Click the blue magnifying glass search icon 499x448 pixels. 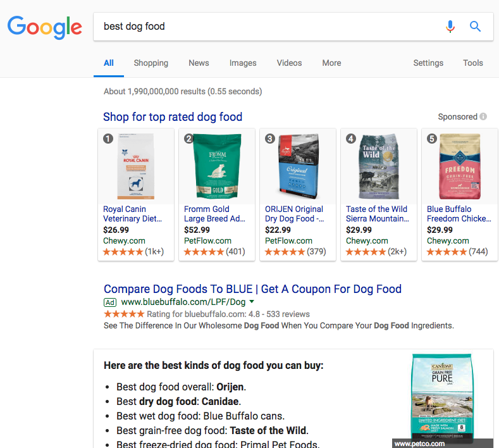pos(475,27)
